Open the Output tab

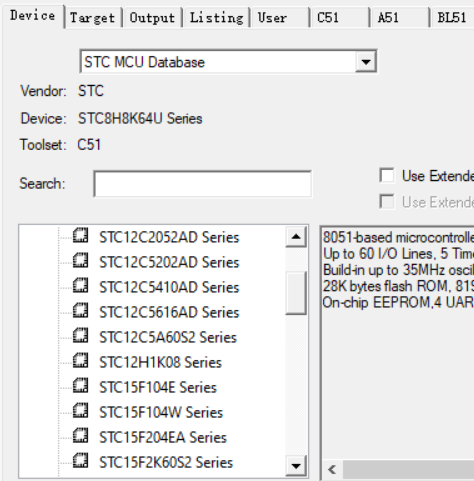(152, 18)
